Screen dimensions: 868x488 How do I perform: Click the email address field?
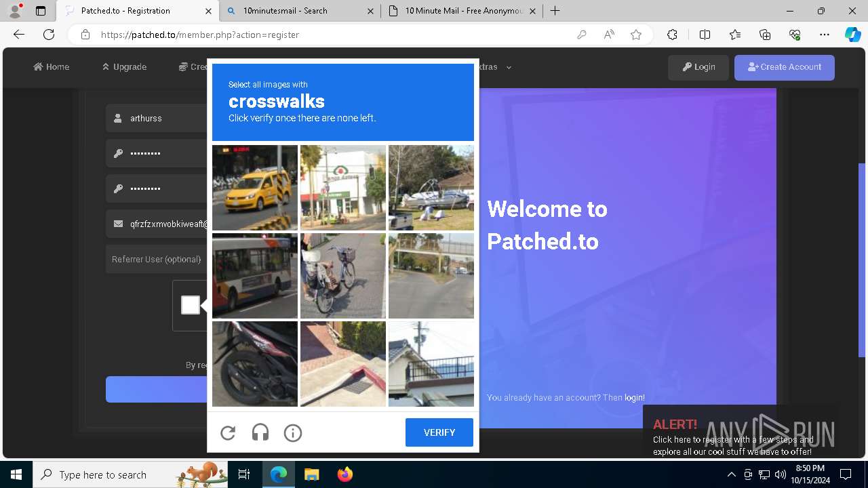[x=157, y=224]
